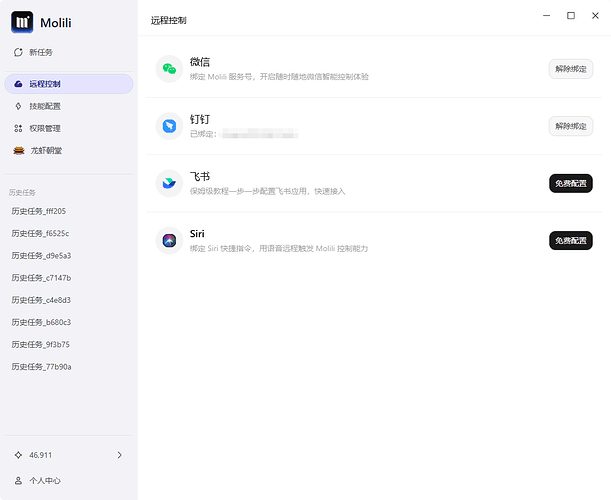Click the 飞书 title text

click(200, 177)
